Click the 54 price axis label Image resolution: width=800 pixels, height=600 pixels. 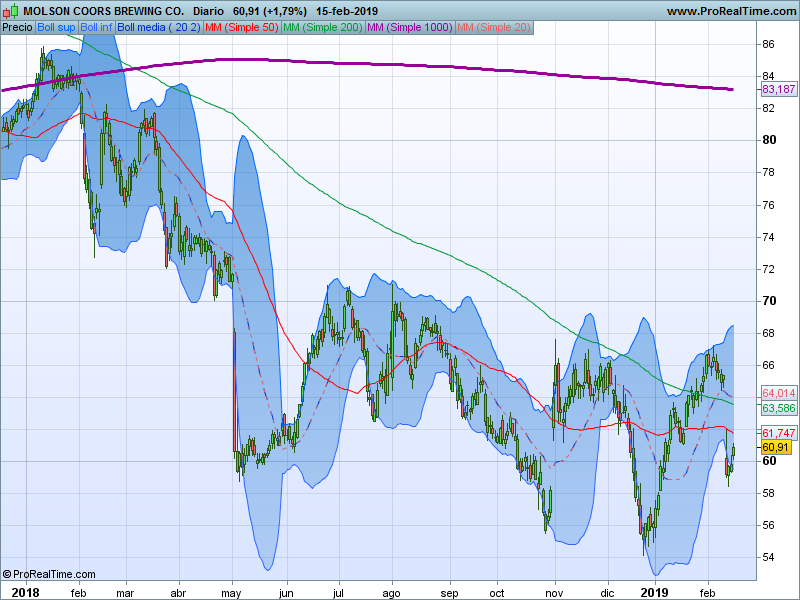(x=768, y=557)
